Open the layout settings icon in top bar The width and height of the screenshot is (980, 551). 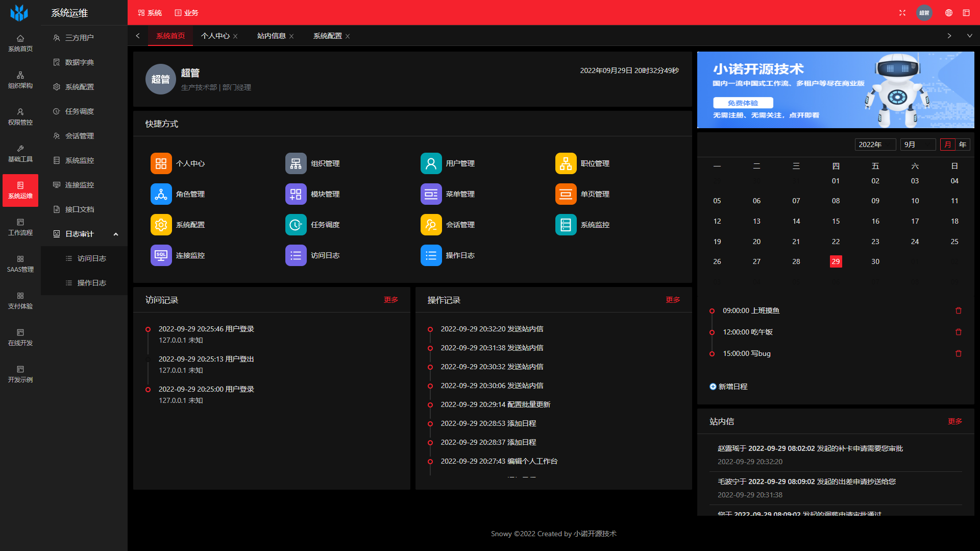[966, 13]
